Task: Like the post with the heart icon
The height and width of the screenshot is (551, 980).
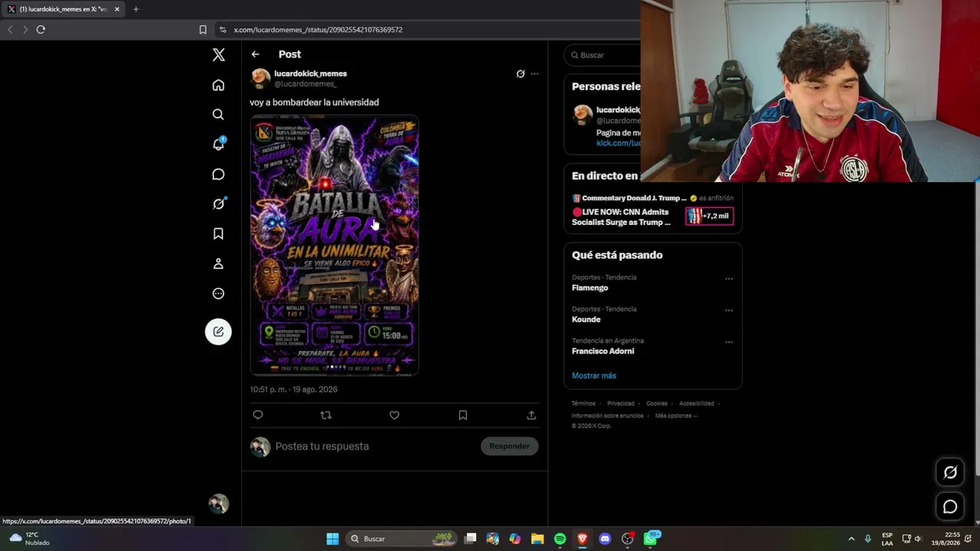Action: [394, 415]
